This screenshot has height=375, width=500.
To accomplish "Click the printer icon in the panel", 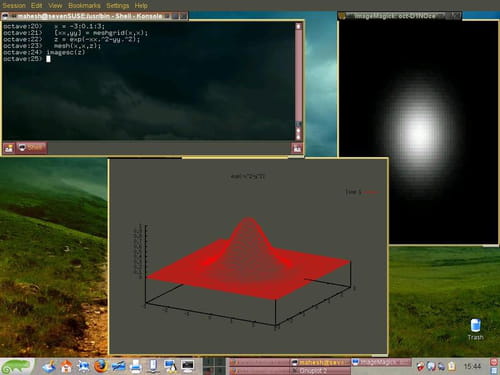I will click(x=135, y=366).
